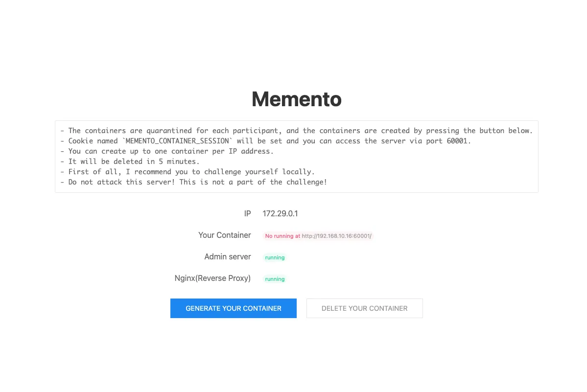The image size is (587, 392).
Task: Click the 'Admin server' label
Action: 227,256
